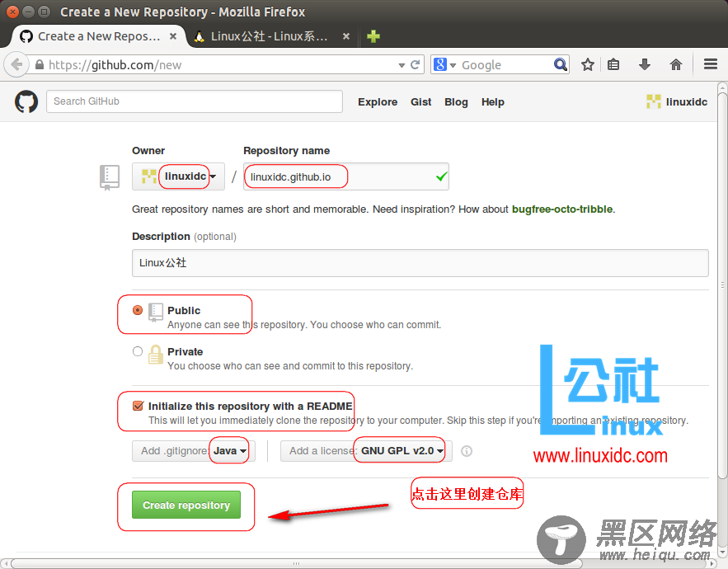This screenshot has height=569, width=728.
Task: Click the vertical scrollbar thumb
Action: pyautogui.click(x=722, y=285)
